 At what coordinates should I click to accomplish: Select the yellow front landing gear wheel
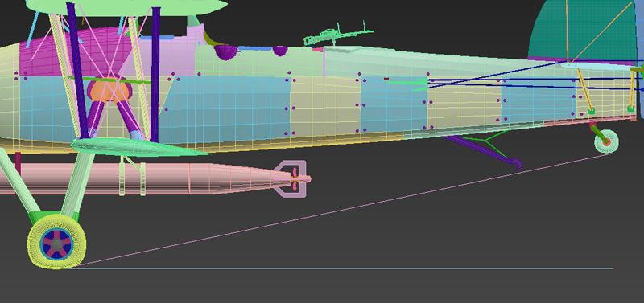(56, 242)
